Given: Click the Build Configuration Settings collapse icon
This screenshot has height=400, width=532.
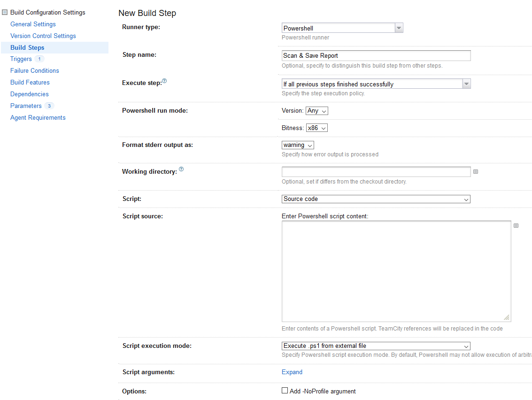Looking at the screenshot, I should point(4,12).
